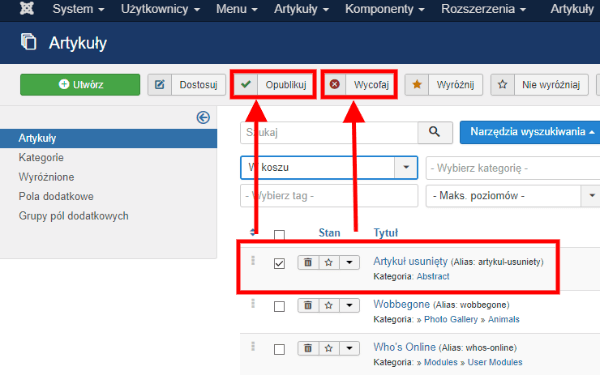Click trash icon for Wobbegone
The height and width of the screenshot is (375, 600).
tap(308, 305)
